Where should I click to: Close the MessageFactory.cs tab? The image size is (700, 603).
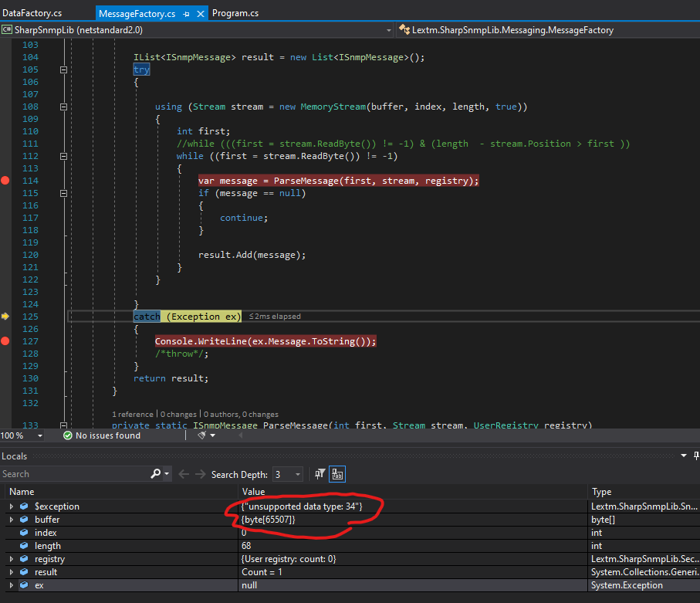click(201, 14)
